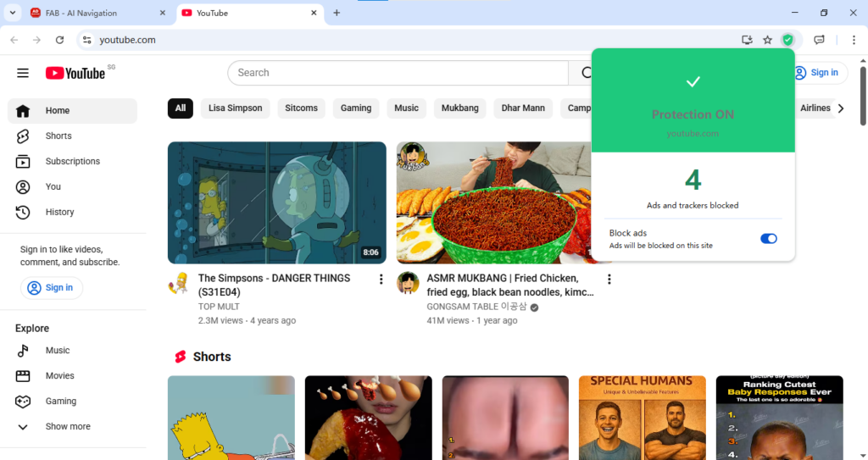
Task: Open a new browser tab
Action: click(337, 13)
